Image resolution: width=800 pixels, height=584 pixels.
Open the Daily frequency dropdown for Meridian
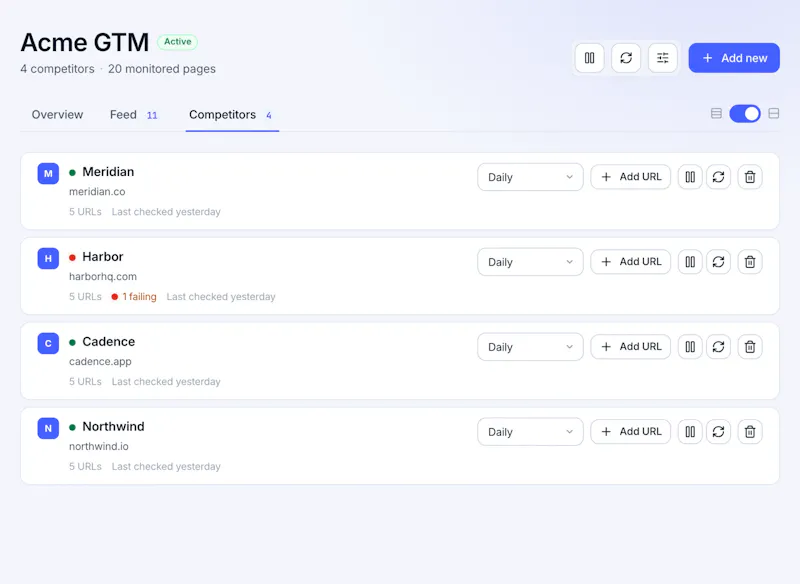[530, 177]
